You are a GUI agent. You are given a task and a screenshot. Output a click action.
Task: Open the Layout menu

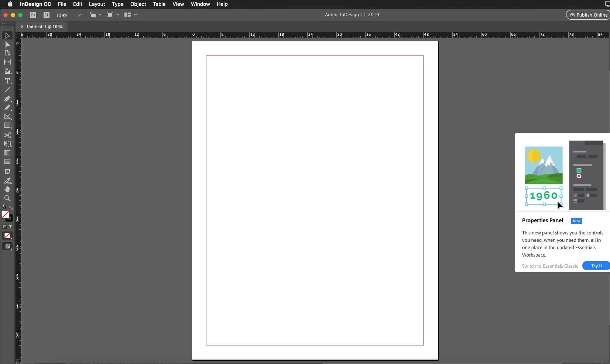click(97, 4)
